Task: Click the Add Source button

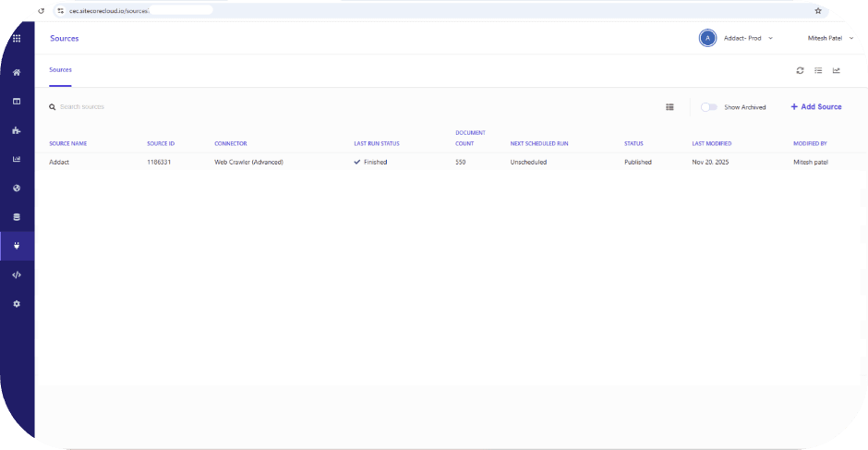Action: (816, 107)
